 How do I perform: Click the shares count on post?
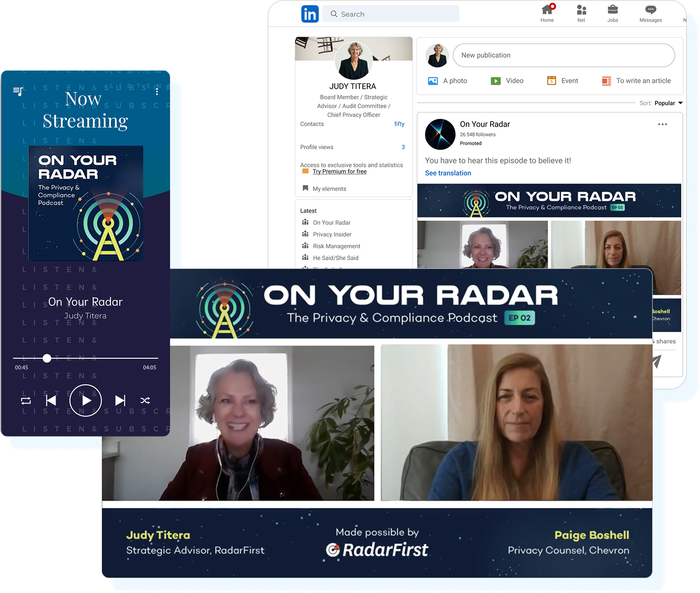tap(664, 341)
